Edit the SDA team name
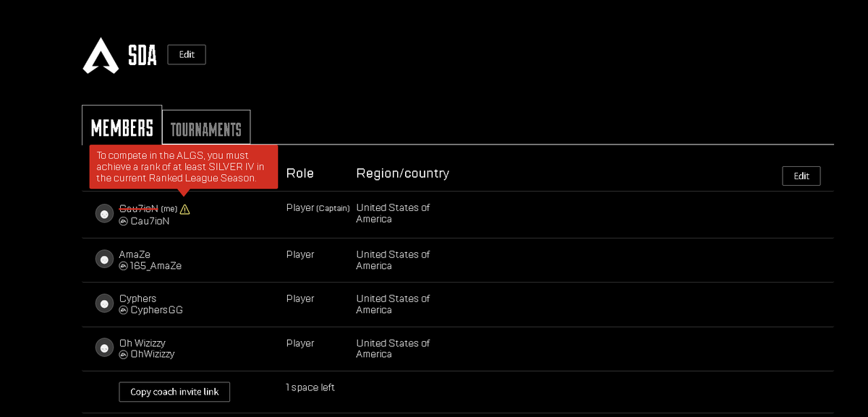 tap(187, 55)
